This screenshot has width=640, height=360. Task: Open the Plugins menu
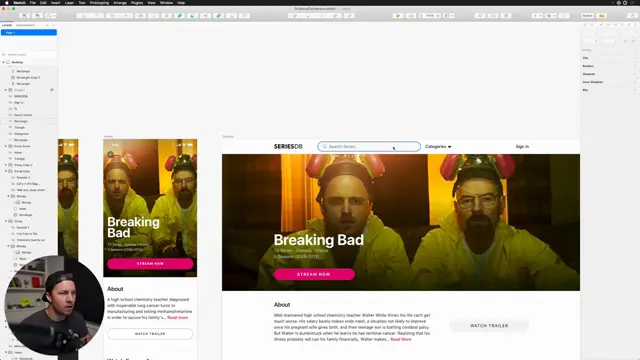[137, 2]
